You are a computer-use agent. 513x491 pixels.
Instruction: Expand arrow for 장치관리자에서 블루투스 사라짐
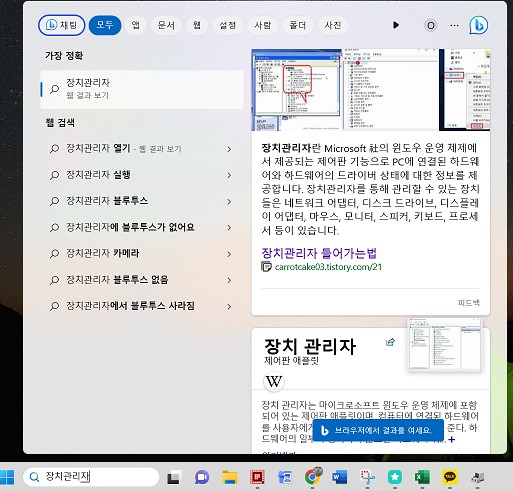click(229, 306)
